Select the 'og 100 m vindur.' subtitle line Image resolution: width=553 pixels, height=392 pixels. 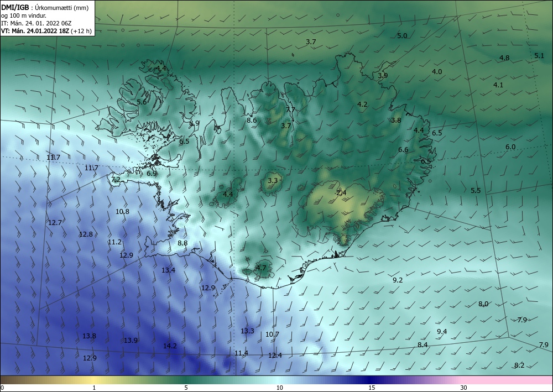[24, 15]
